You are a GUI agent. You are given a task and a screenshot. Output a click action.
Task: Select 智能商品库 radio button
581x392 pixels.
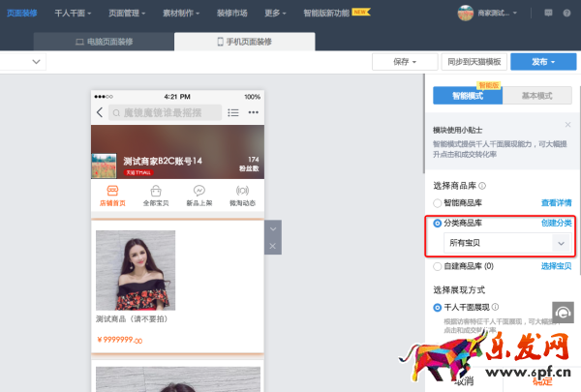pyautogui.click(x=438, y=203)
